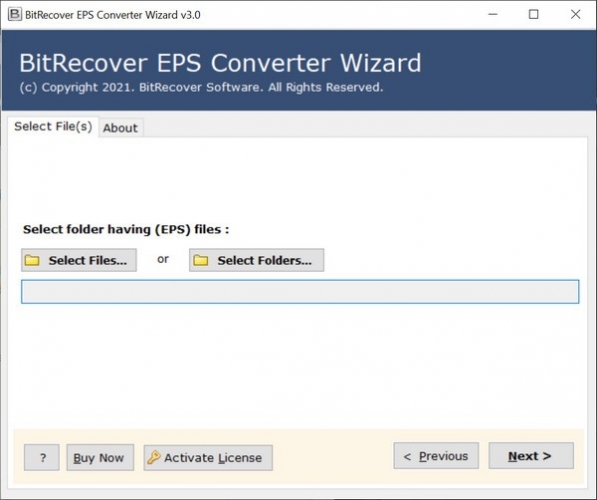The height and width of the screenshot is (500, 597).
Task: Close the EPS Converter Wizard window
Action: (x=576, y=14)
